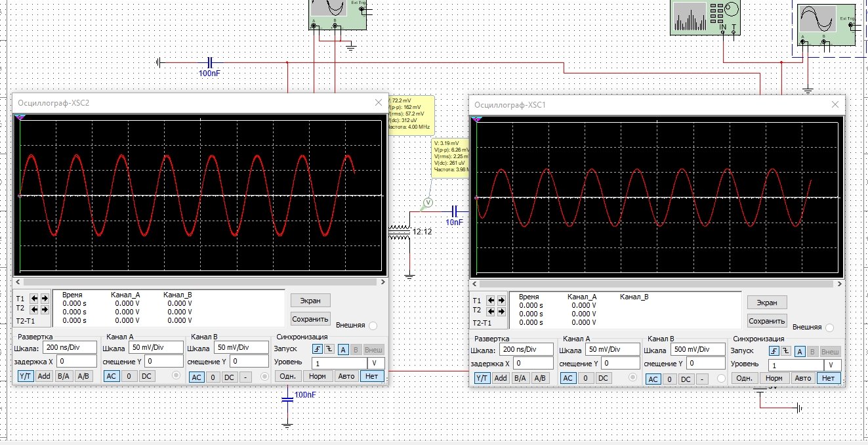The width and height of the screenshot is (868, 445).
Task: Click horizontal scrollbar under XSC2 waveform
Action: pos(197,282)
